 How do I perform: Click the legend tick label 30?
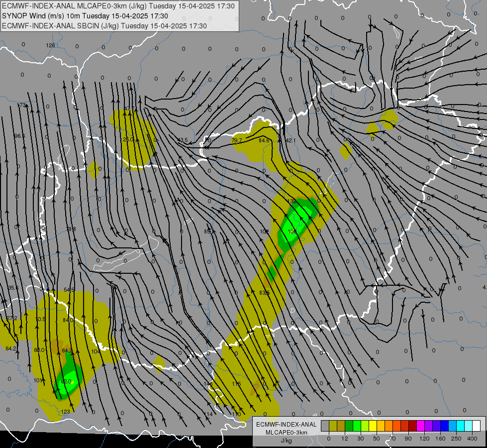coord(361,439)
